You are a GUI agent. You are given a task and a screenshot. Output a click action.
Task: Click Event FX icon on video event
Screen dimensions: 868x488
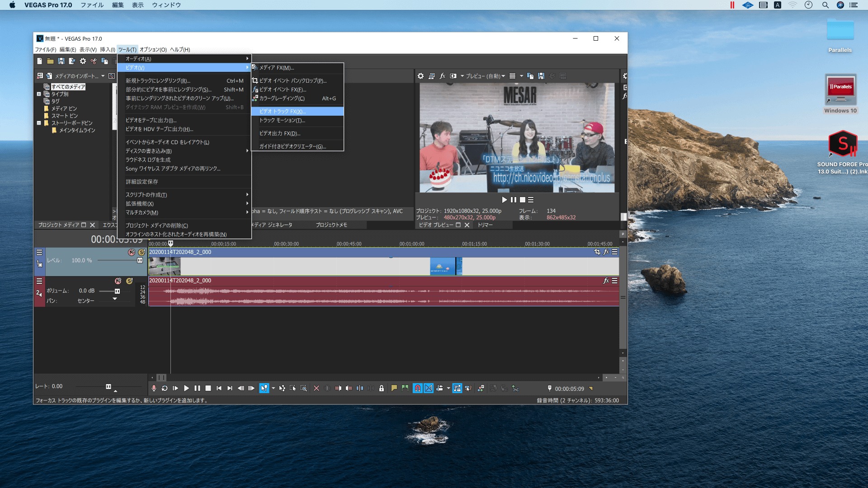(x=606, y=252)
